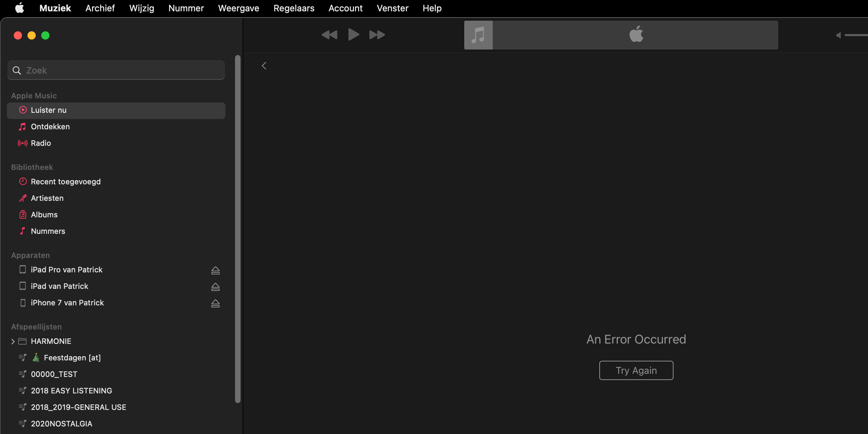The height and width of the screenshot is (434, 868).
Task: Select the Ontdekken sidebar item
Action: coord(50,127)
